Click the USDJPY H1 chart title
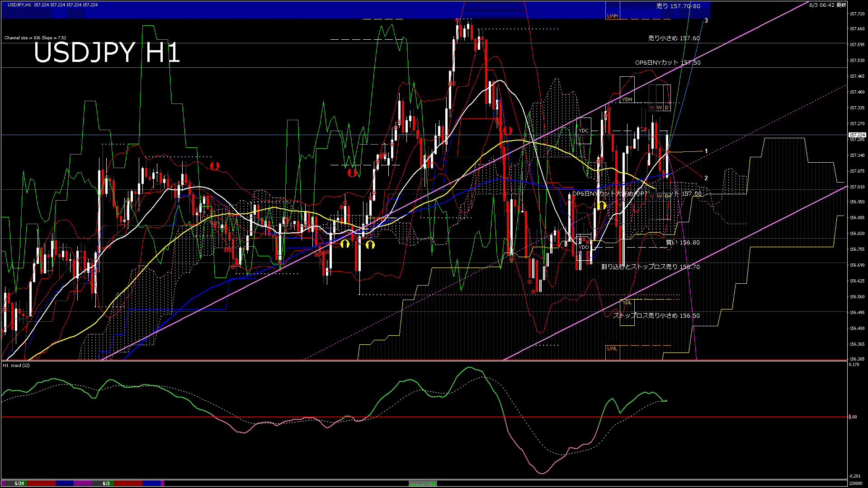The height and width of the screenshot is (488, 868). (x=107, y=52)
